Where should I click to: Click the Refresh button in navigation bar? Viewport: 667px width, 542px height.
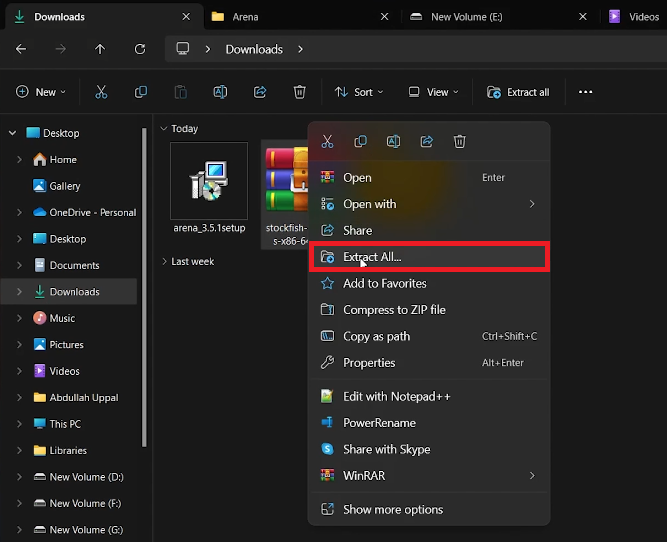[140, 49]
